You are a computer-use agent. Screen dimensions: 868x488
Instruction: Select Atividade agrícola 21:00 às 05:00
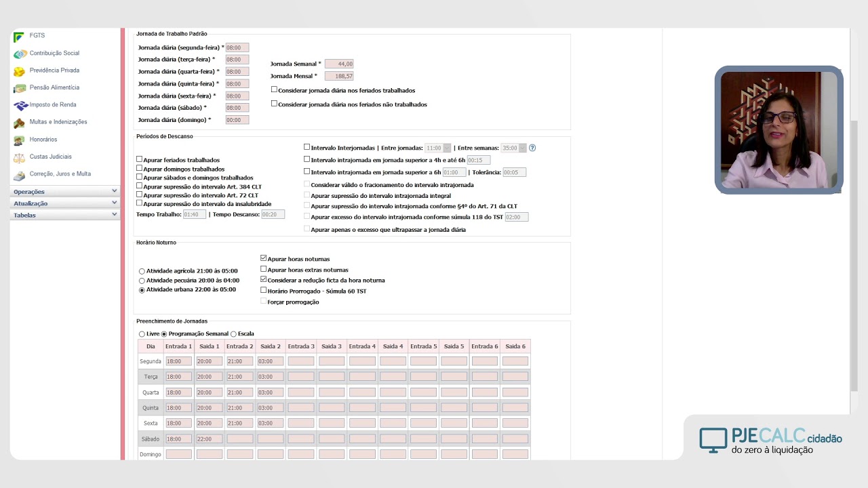[x=142, y=271]
